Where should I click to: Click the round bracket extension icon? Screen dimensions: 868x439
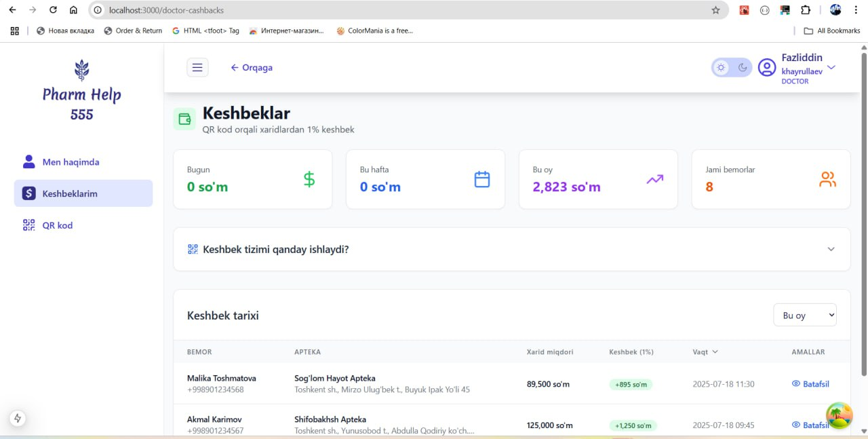coord(764,10)
